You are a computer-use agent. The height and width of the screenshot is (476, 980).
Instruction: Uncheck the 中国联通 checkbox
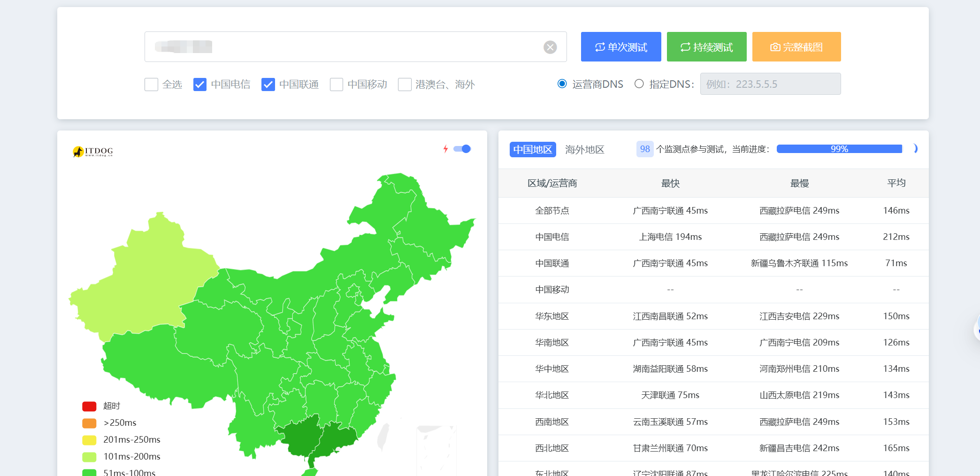point(268,84)
